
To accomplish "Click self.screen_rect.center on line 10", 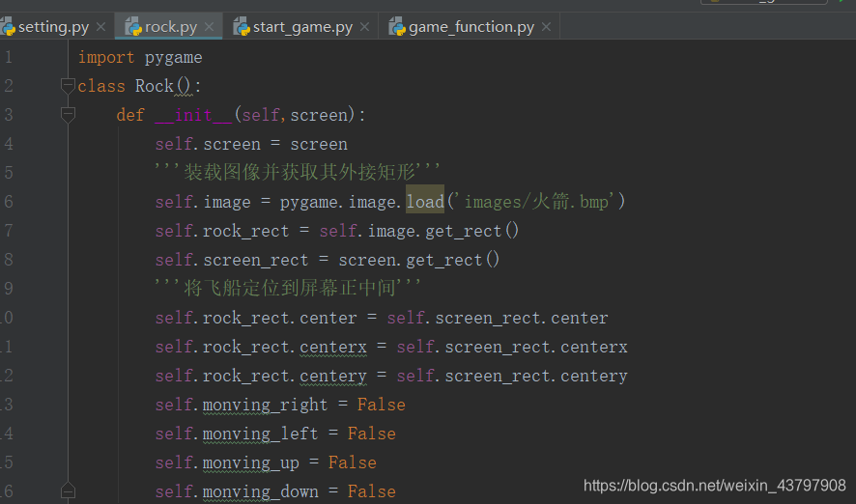I will [x=498, y=318].
